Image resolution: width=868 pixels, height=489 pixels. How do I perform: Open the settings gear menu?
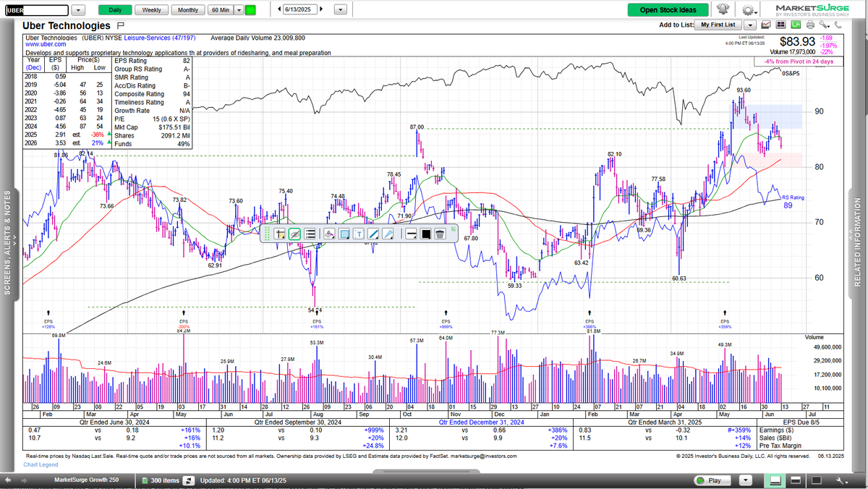749,10
